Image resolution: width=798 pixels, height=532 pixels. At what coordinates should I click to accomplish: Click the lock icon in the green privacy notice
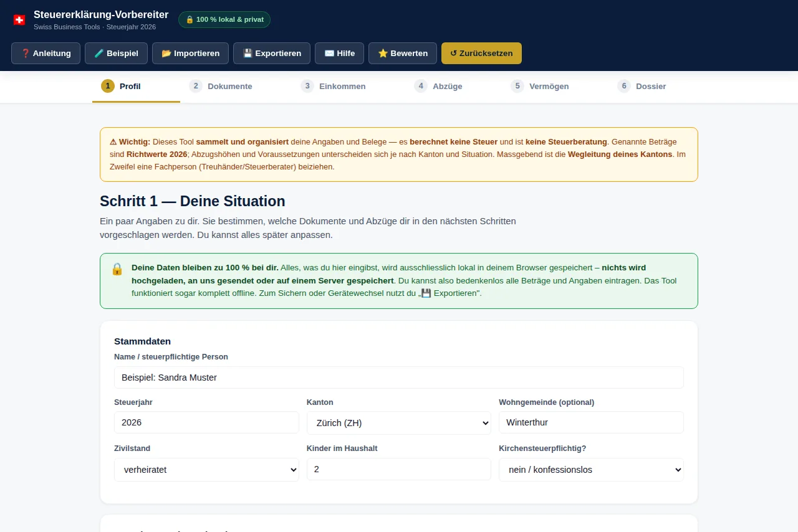(117, 269)
